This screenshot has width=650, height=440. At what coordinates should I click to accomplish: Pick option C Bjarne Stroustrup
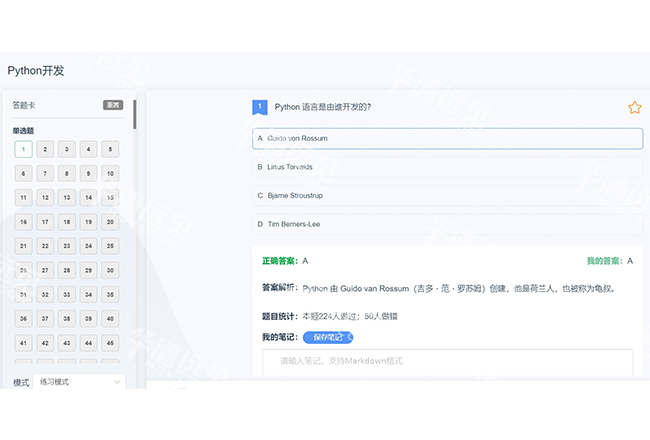447,196
